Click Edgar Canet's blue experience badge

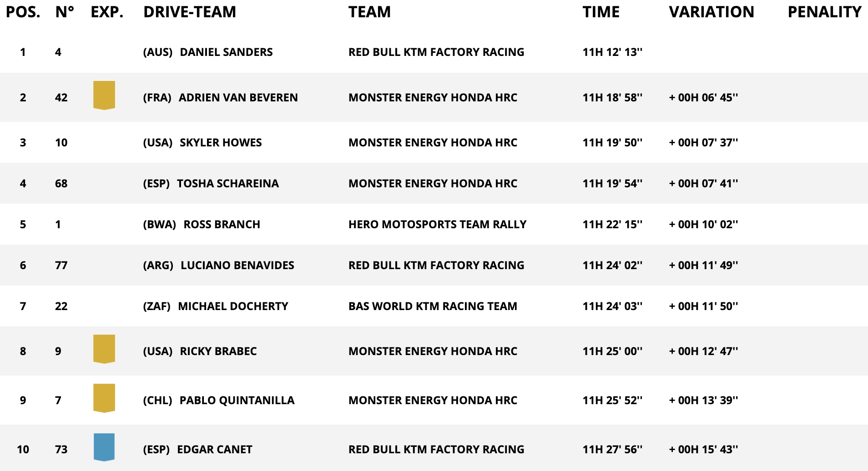[104, 447]
